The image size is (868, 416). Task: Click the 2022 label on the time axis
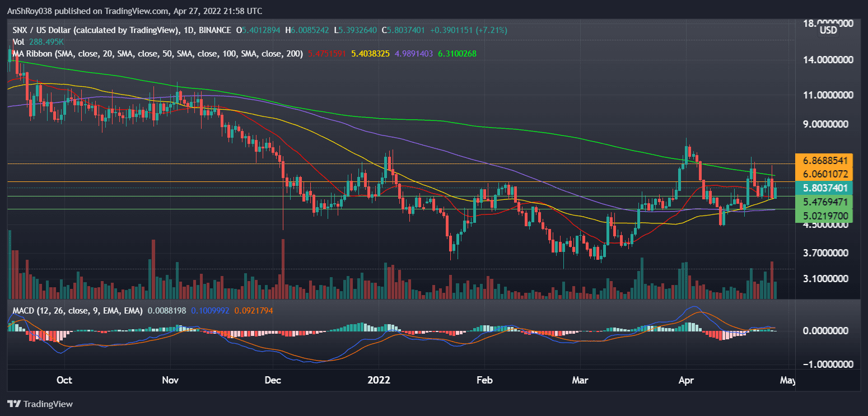click(379, 380)
